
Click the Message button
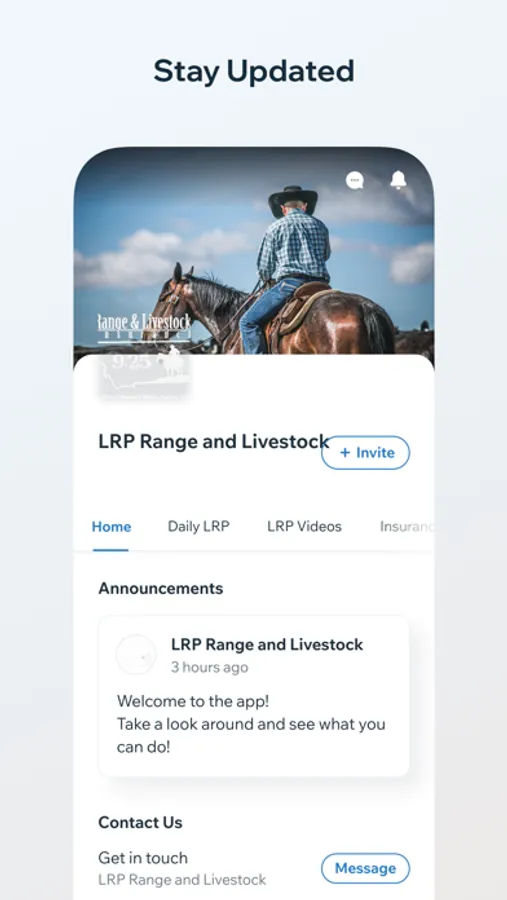tap(365, 868)
